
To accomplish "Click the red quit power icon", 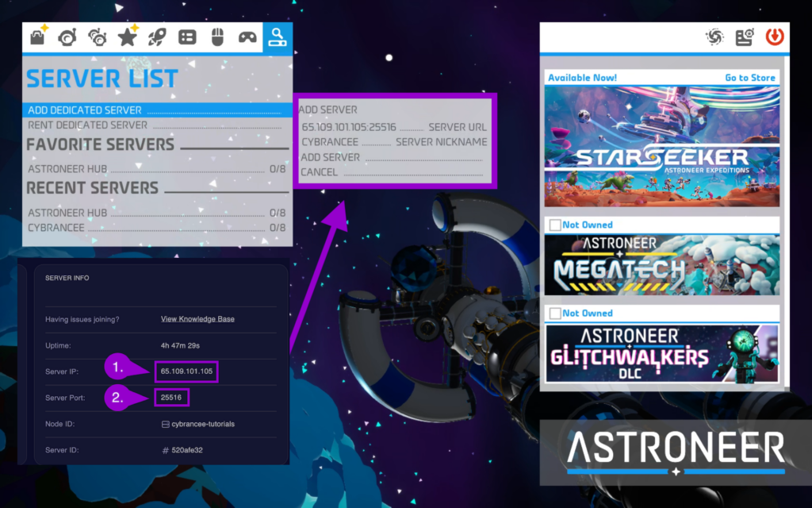I will pos(774,37).
